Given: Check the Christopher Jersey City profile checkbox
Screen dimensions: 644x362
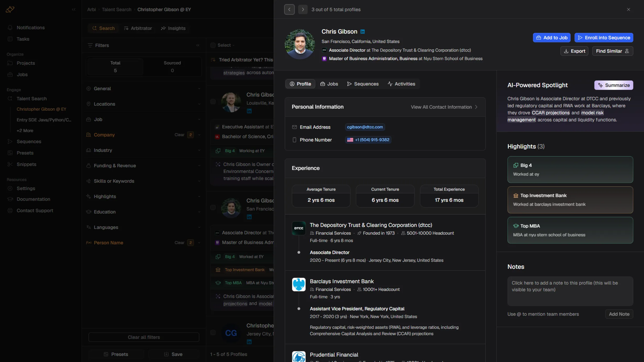Looking at the screenshot, I should [x=213, y=333].
